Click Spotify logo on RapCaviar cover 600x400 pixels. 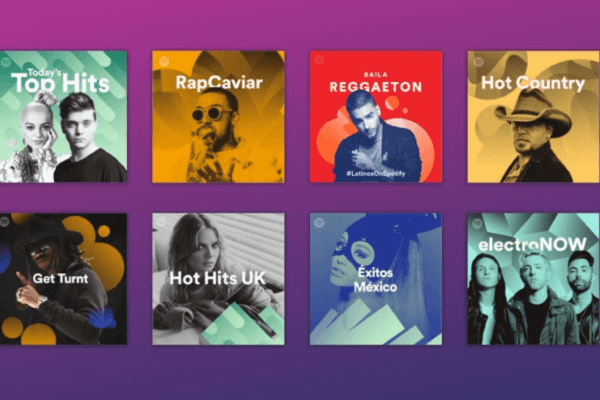click(164, 61)
